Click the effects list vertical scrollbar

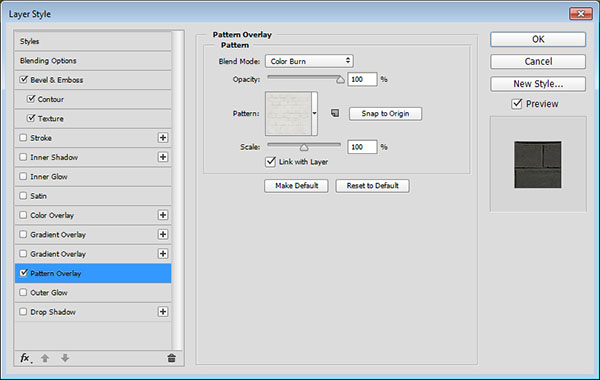click(x=177, y=190)
